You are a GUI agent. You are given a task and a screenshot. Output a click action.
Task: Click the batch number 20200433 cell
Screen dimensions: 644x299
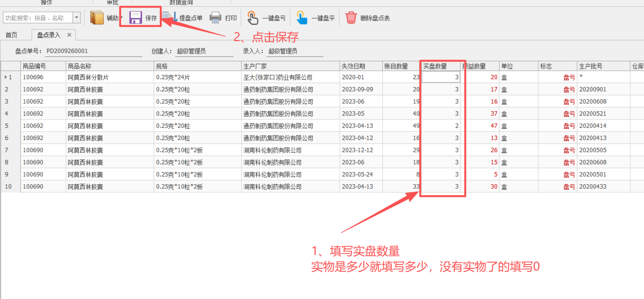(603, 187)
